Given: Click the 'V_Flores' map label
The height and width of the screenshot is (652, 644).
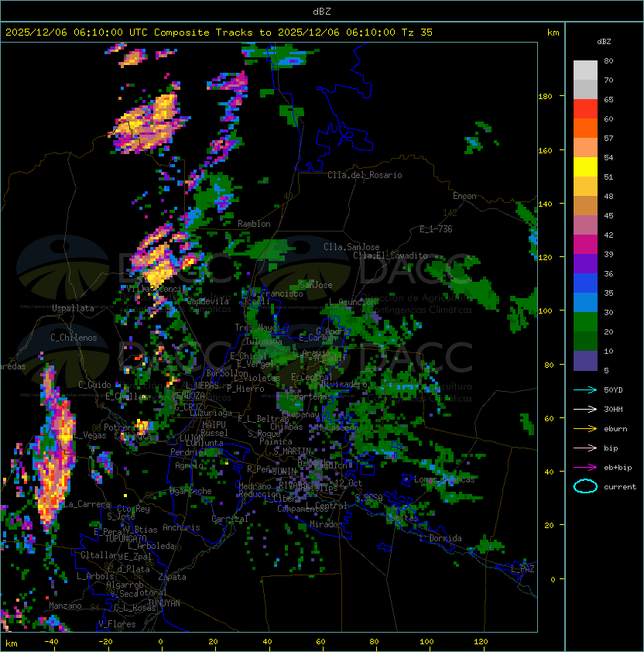Looking at the screenshot, I should (117, 623).
